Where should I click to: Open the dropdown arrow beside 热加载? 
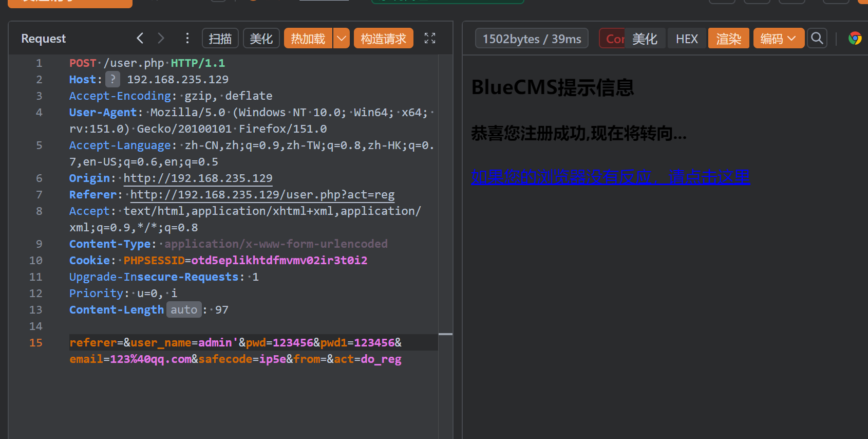[x=342, y=38]
